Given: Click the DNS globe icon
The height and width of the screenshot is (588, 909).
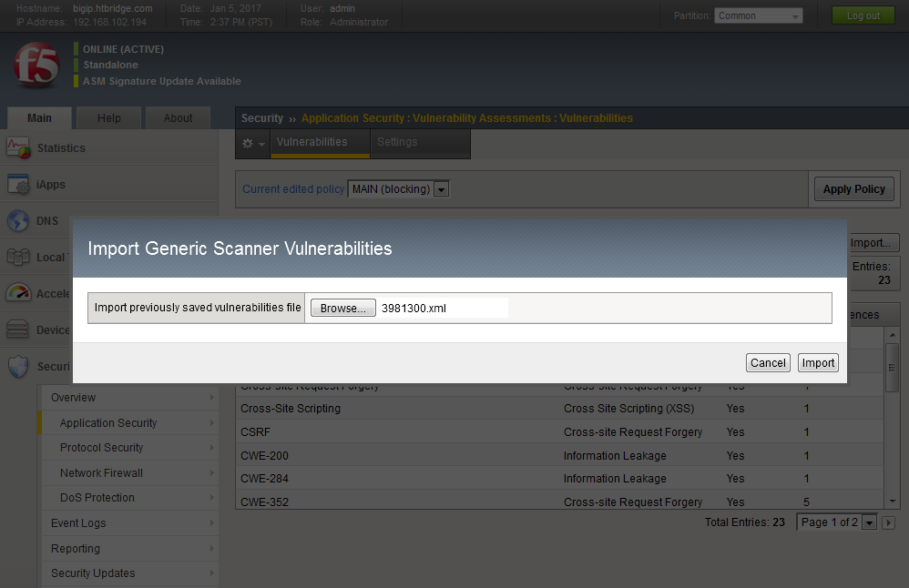Looking at the screenshot, I should [18, 220].
